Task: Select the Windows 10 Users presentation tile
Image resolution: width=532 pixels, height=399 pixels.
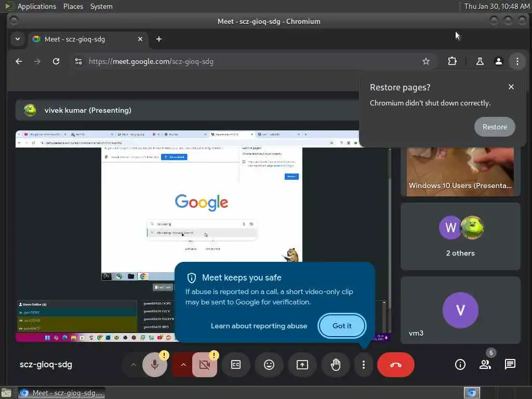Action: coord(460,171)
